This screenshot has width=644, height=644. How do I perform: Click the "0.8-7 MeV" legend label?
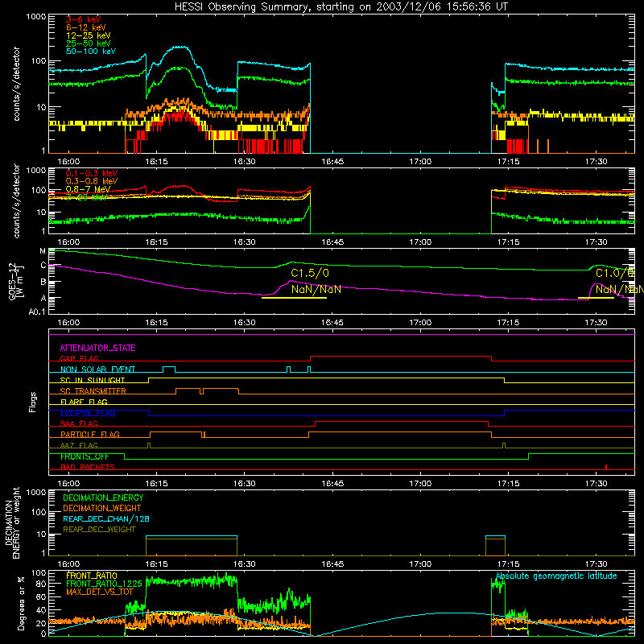coord(88,189)
